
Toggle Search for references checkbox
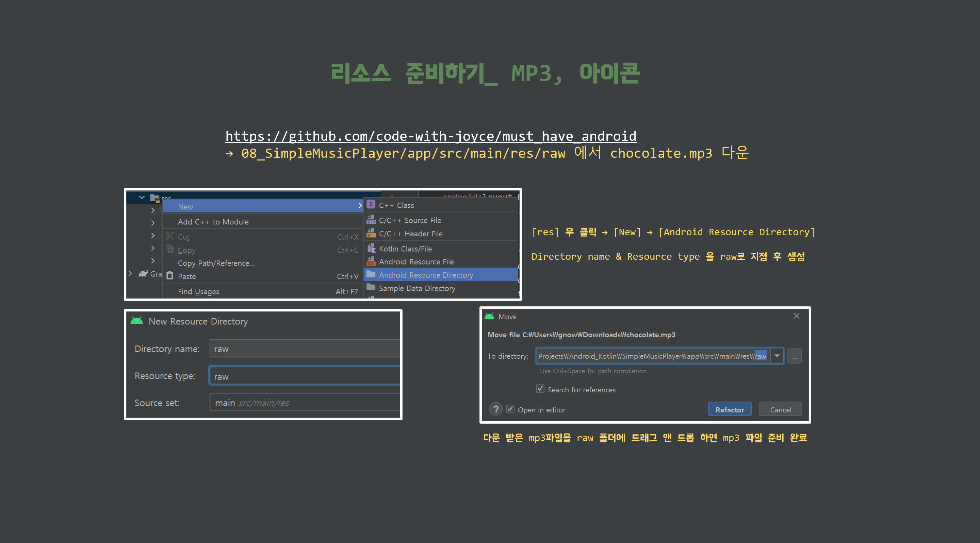tap(540, 389)
